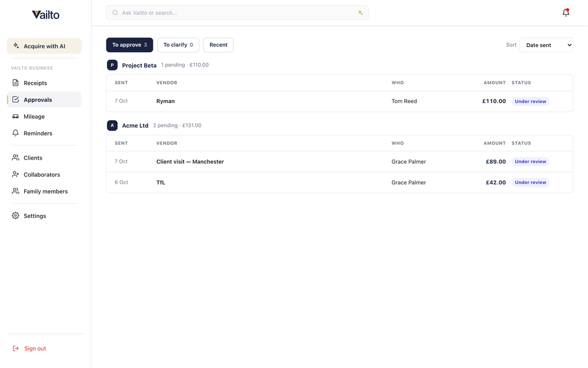Image resolution: width=588 pixels, height=368 pixels.
Task: Open Collaborators page
Action: (x=44, y=175)
